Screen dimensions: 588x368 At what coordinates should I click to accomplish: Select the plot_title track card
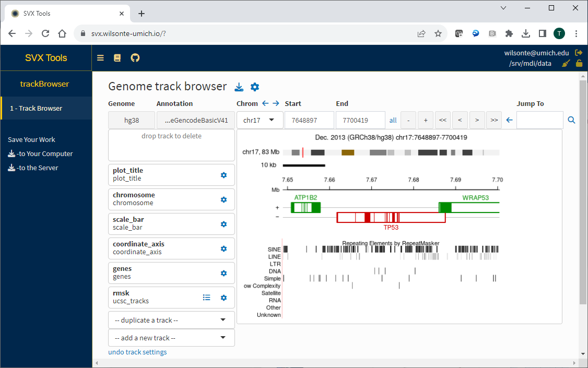click(x=171, y=175)
